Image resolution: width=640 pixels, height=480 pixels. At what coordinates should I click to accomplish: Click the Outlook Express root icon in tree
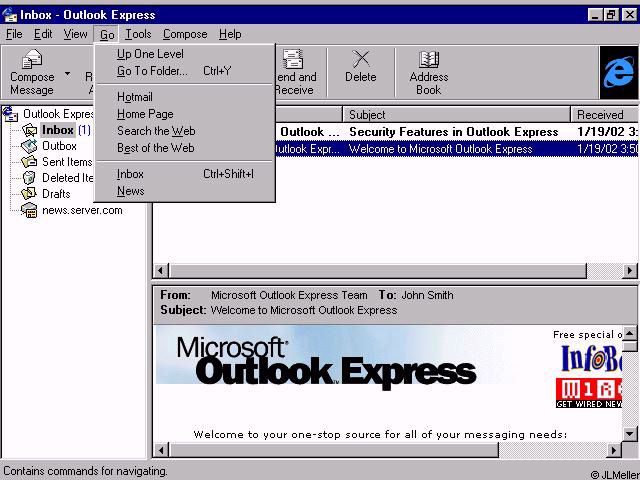[11, 113]
